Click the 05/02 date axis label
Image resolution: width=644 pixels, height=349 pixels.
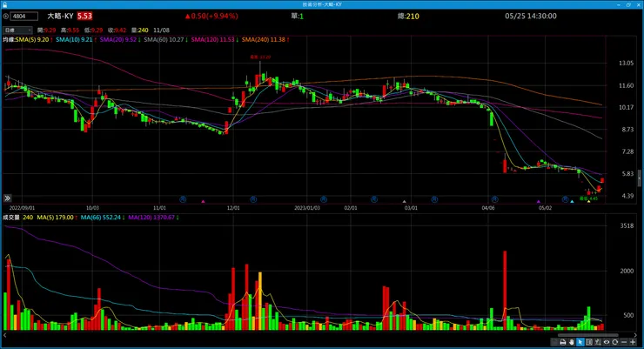(545, 208)
